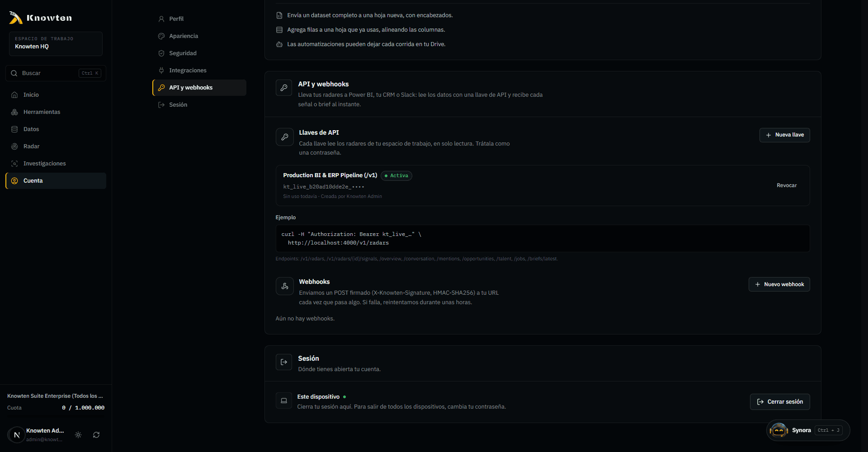This screenshot has width=868, height=452.
Task: Click the webhook icon beside Webhooks heading
Action: tap(285, 286)
